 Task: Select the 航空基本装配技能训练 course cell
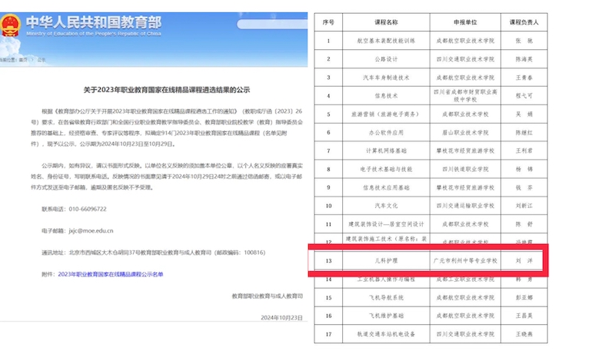point(386,41)
